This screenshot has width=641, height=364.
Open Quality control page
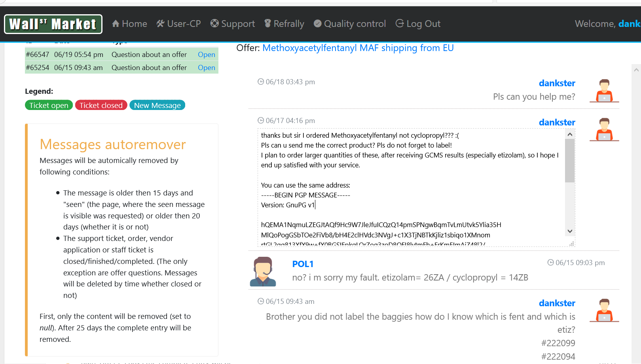click(350, 24)
